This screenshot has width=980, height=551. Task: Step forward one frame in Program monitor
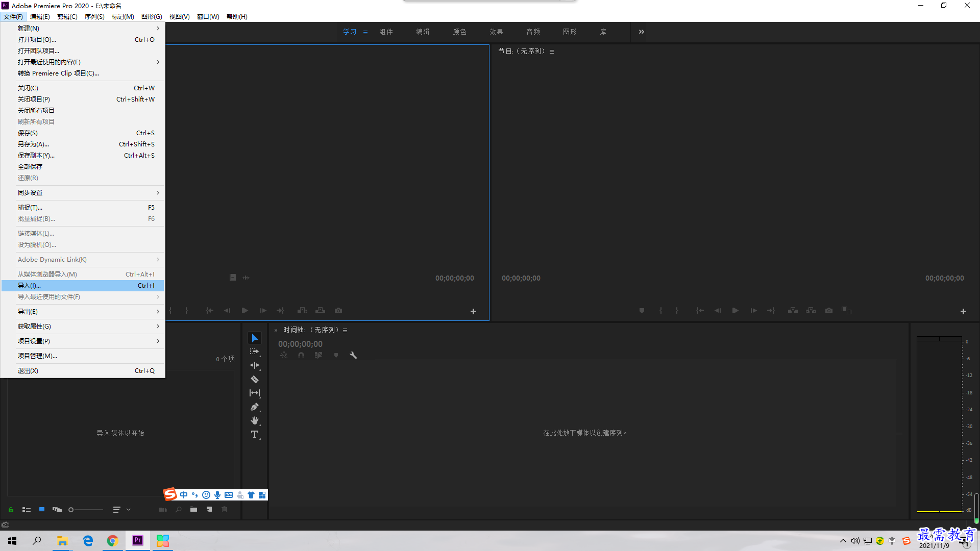coord(753,311)
